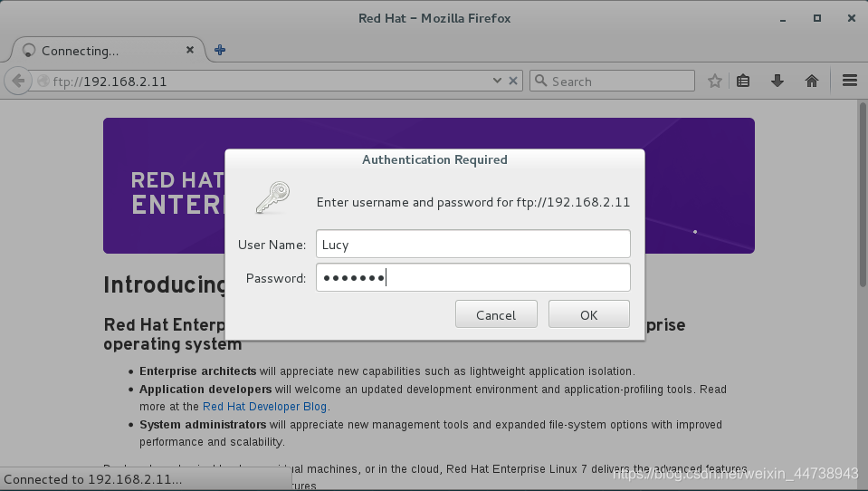Open the address bar history dropdown
Screen dimensions: 868x491
coord(497,81)
